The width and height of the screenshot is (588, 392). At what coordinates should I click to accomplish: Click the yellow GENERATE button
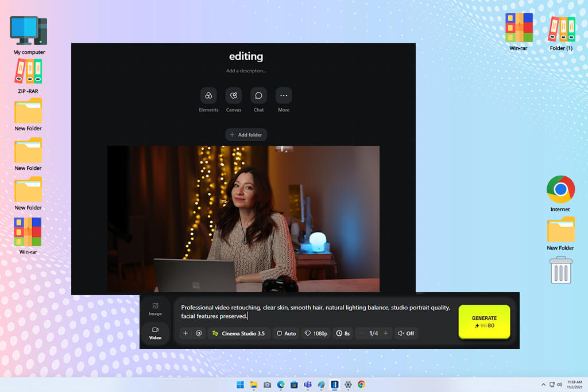point(484,321)
